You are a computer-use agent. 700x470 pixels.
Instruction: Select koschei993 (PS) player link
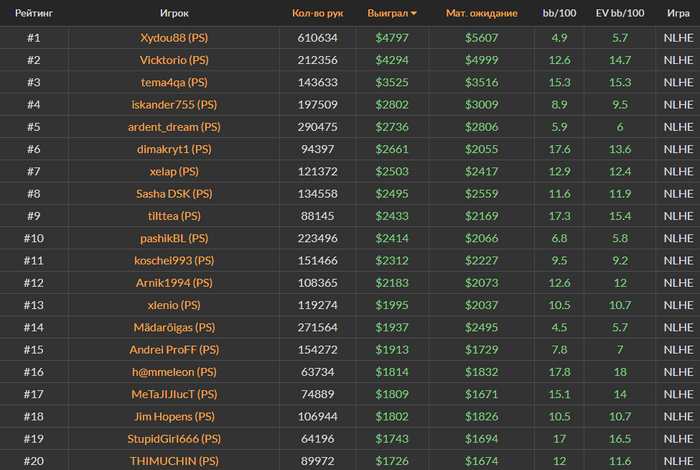tap(174, 261)
